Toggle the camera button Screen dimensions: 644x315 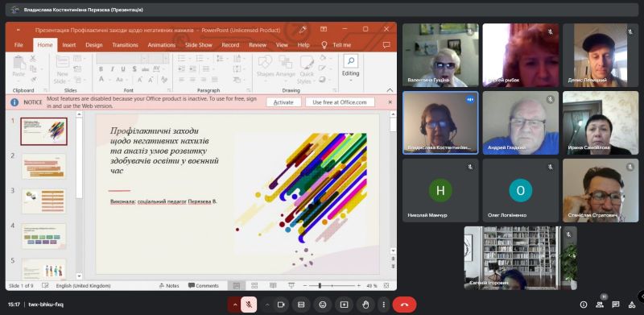point(281,305)
